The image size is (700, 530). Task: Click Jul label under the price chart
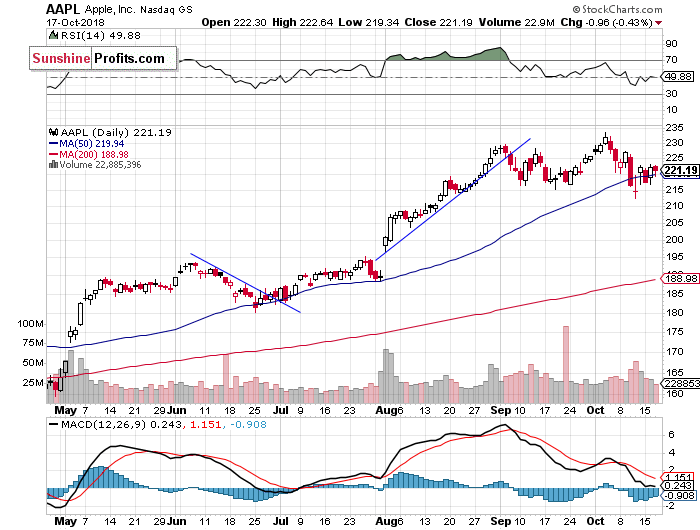[x=281, y=410]
